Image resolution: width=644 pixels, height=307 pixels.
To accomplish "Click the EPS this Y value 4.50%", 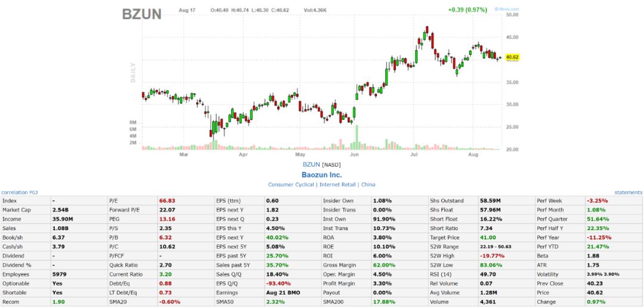I will click(x=275, y=228).
